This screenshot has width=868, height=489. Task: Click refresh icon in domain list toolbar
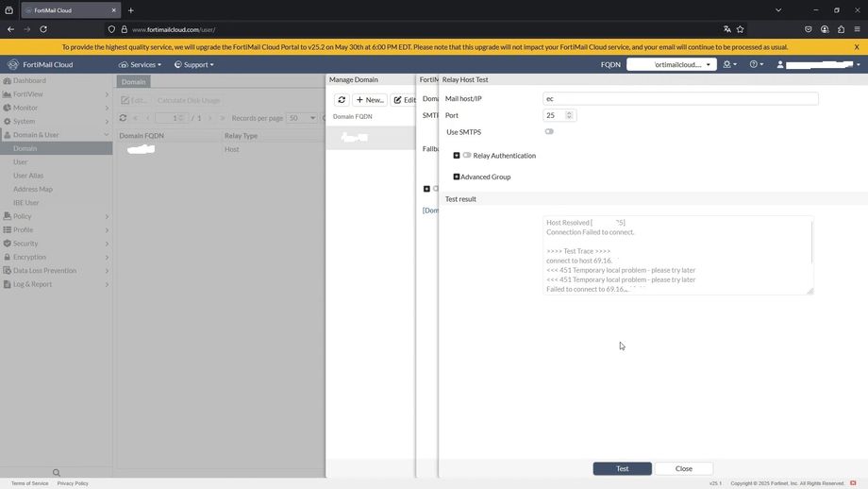123,118
